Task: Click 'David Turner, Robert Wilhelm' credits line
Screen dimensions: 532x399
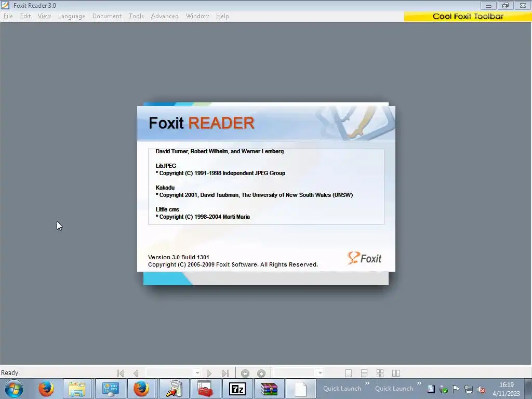Action: pyautogui.click(x=220, y=151)
